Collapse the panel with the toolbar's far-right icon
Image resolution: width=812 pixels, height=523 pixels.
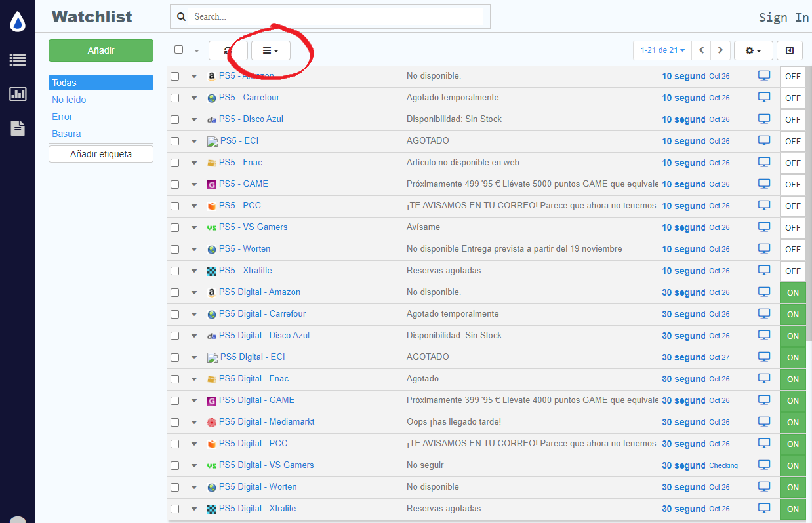click(x=789, y=50)
